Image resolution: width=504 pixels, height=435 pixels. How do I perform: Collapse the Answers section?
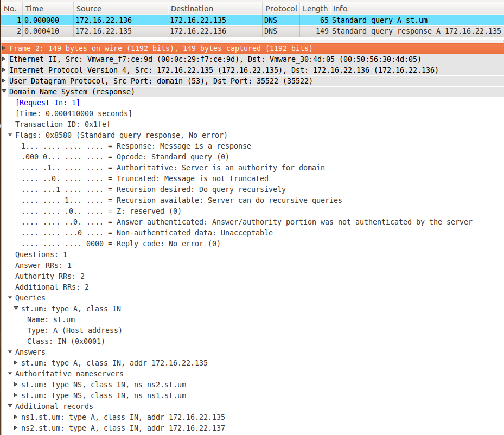(x=10, y=352)
